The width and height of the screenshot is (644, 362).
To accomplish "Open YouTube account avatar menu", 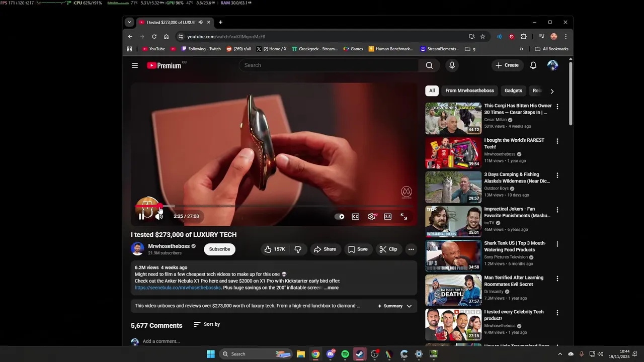I will pos(552,65).
